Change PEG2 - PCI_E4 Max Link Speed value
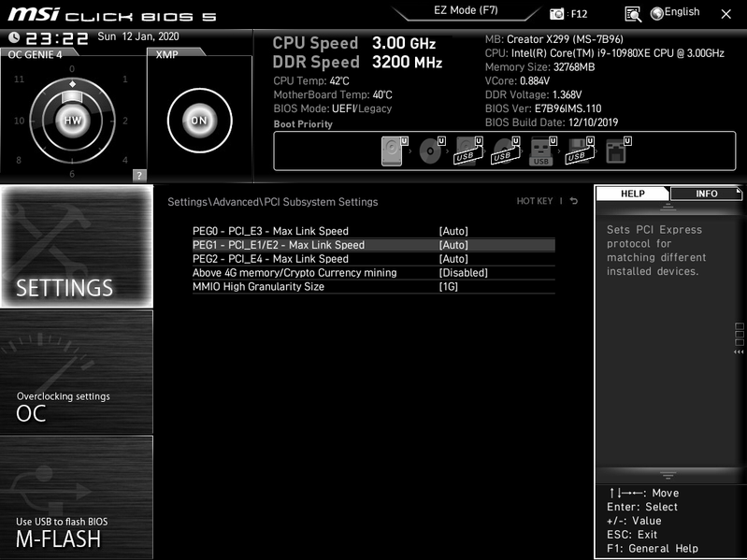The height and width of the screenshot is (560, 747). click(x=453, y=259)
